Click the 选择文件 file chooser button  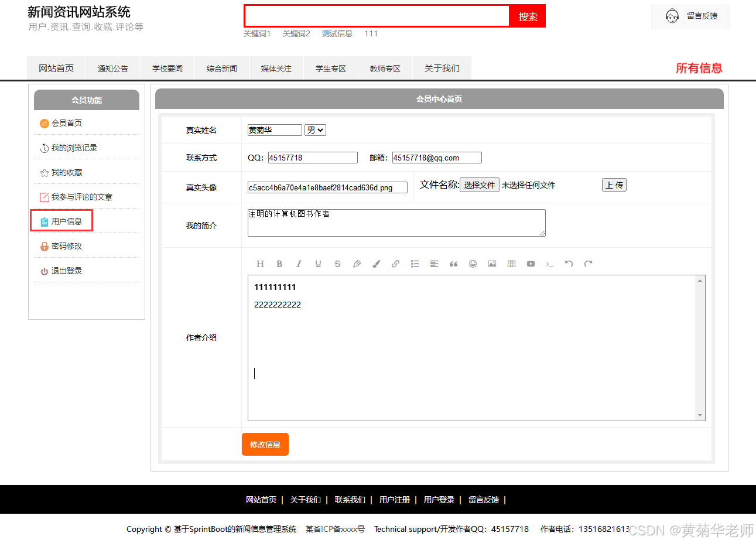(x=480, y=185)
